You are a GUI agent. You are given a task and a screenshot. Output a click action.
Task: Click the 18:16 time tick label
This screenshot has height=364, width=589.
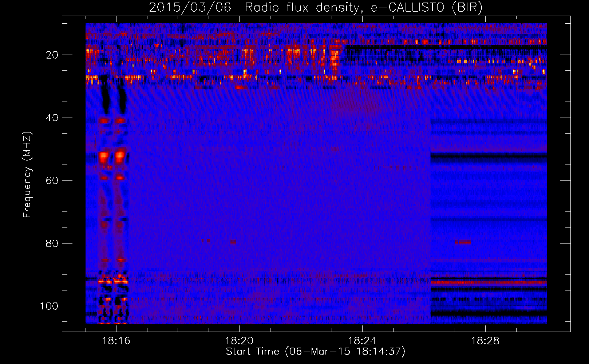pyautogui.click(x=116, y=341)
